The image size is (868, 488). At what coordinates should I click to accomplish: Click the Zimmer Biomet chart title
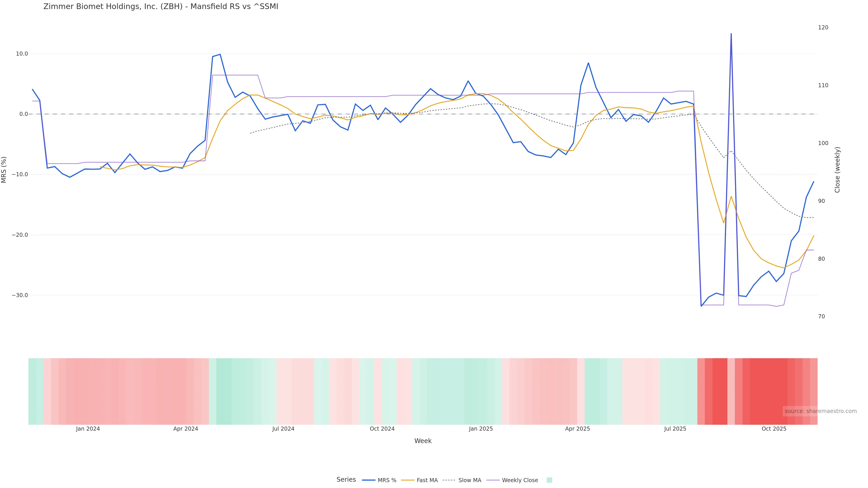[x=161, y=7]
